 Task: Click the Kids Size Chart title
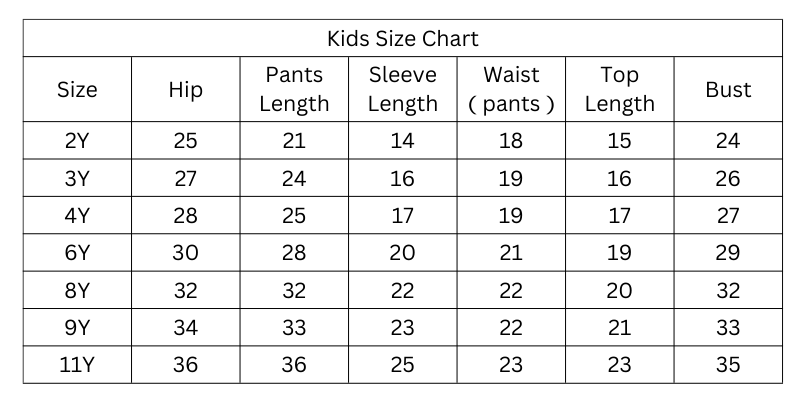[x=403, y=39]
